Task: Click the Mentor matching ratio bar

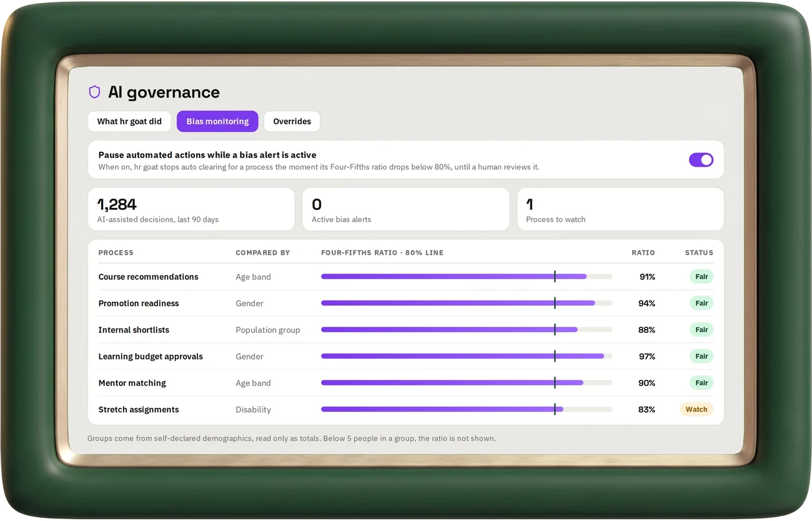Action: 467,383
